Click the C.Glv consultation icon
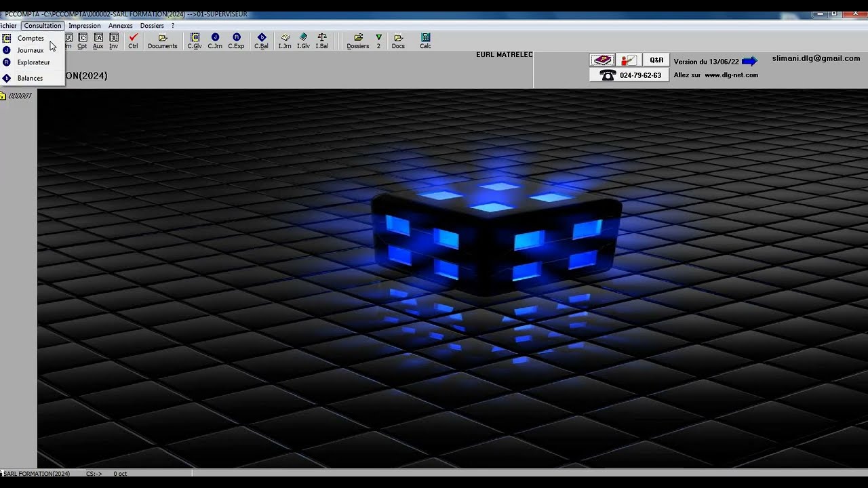The height and width of the screenshot is (488, 868). tap(195, 41)
